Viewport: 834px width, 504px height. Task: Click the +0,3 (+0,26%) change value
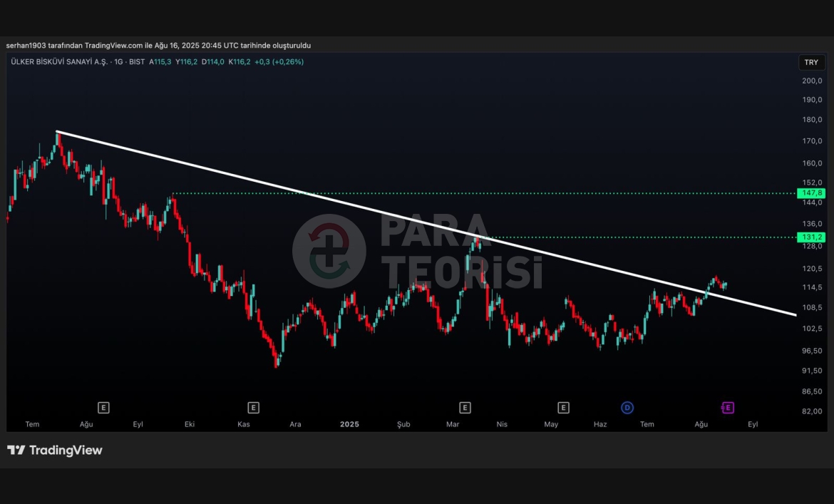(279, 62)
